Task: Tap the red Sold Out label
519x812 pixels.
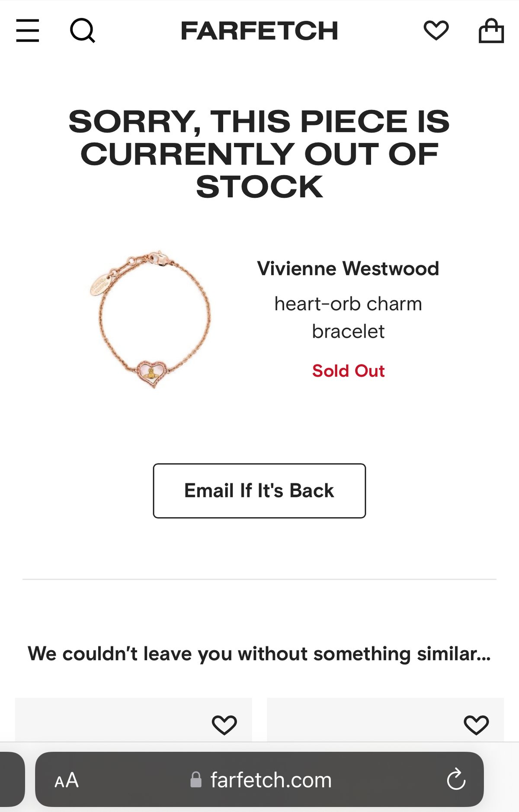Action: [x=348, y=371]
